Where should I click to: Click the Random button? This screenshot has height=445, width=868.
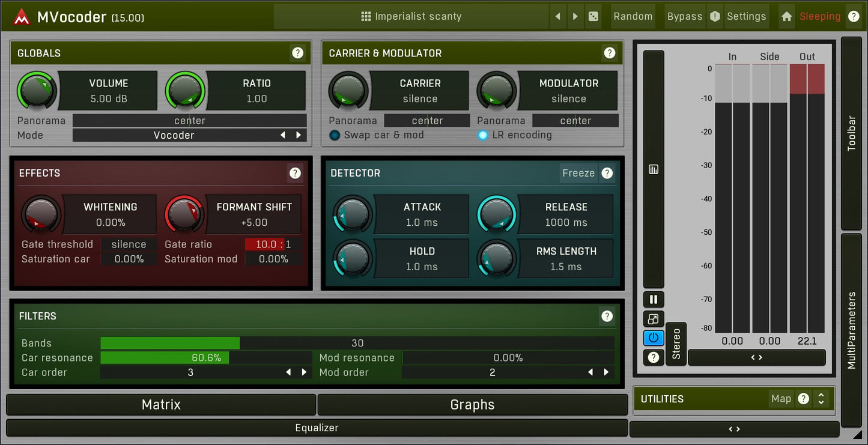pyautogui.click(x=633, y=16)
